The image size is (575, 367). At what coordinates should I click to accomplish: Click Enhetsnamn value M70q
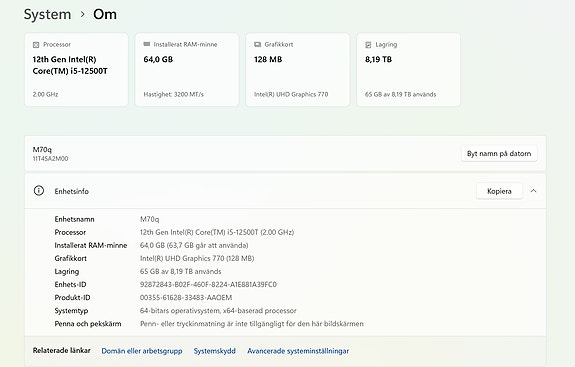[150, 219]
